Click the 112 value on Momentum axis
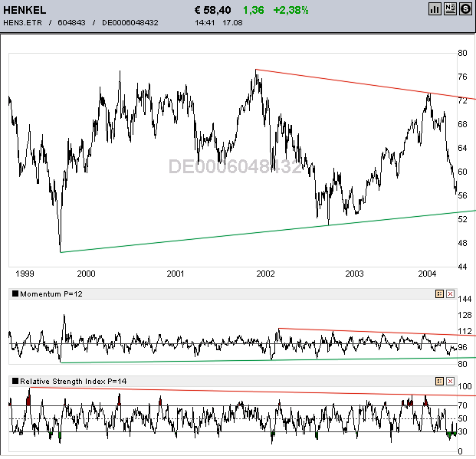Screen dimensions: 476x459 click(x=465, y=331)
